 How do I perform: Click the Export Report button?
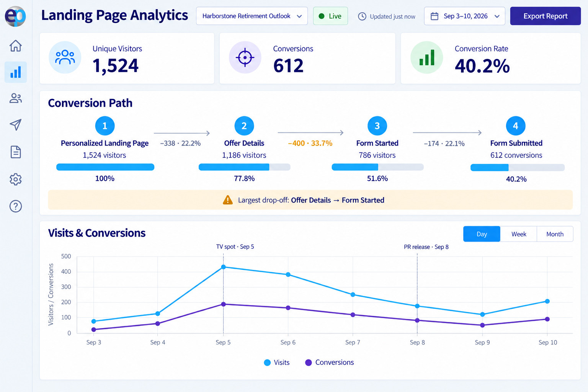[546, 16]
